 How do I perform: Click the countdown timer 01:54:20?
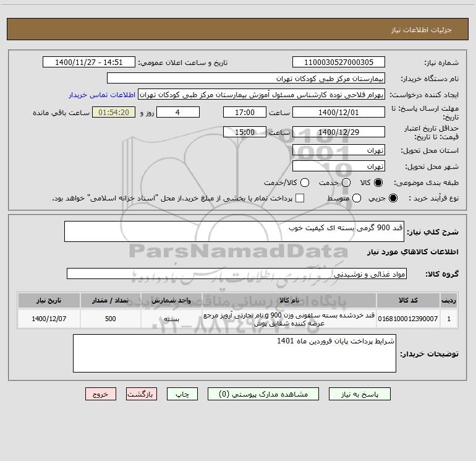pos(114,113)
